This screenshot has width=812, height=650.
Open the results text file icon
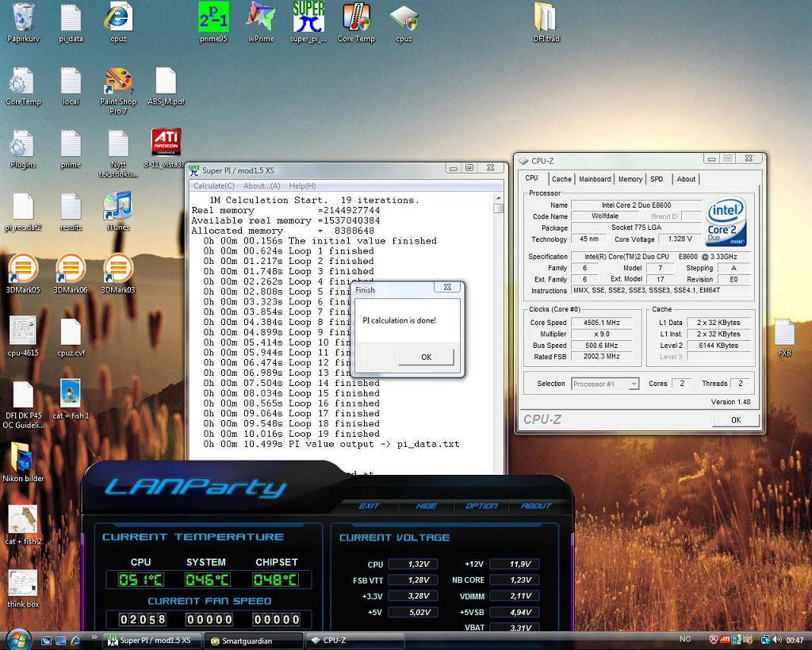[x=71, y=211]
